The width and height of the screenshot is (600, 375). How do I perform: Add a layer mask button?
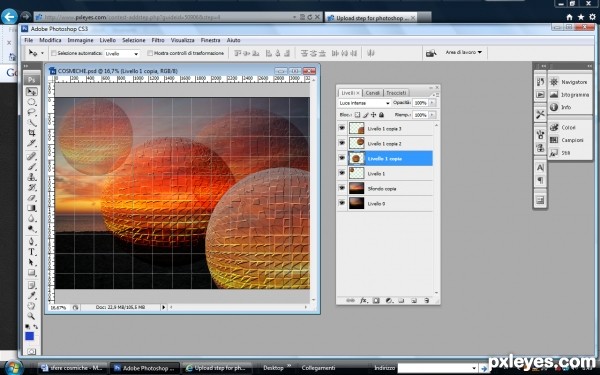[376, 301]
